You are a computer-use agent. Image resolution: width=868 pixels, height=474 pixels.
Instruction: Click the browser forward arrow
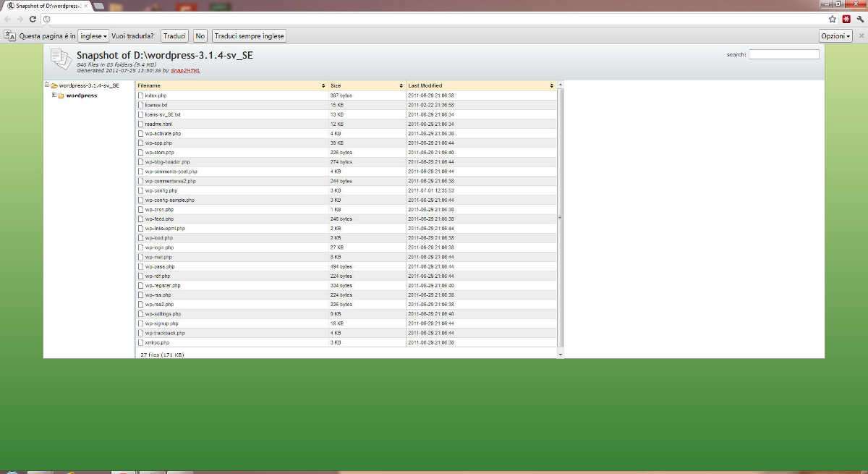(x=20, y=19)
